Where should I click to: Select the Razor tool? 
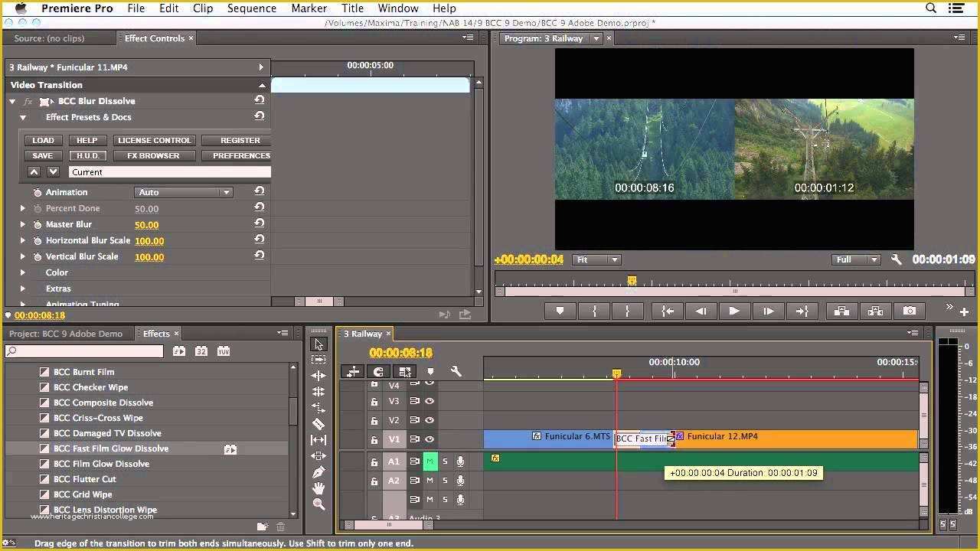[x=318, y=424]
